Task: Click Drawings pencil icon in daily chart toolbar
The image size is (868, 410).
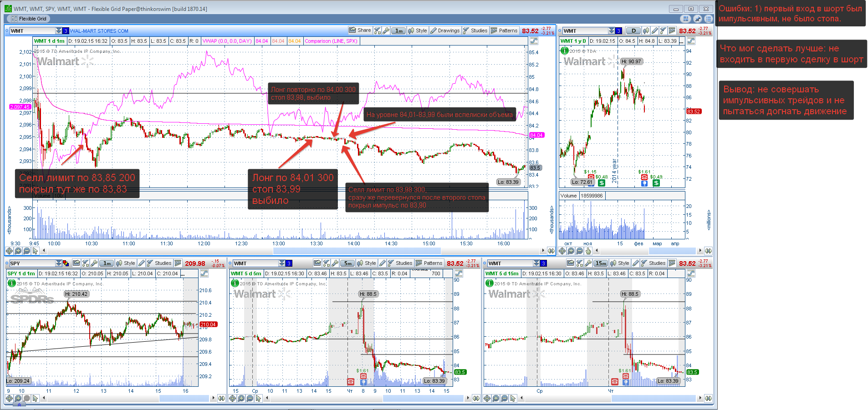Action: click(x=654, y=30)
